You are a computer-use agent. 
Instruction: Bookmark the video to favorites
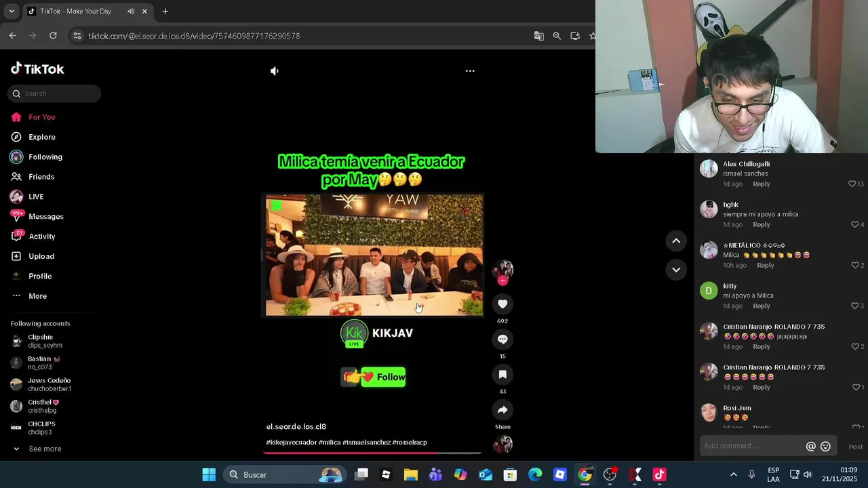point(502,374)
